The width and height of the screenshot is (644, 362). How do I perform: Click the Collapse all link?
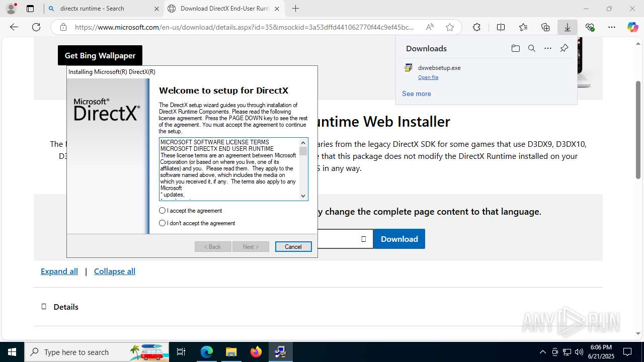pyautogui.click(x=115, y=271)
